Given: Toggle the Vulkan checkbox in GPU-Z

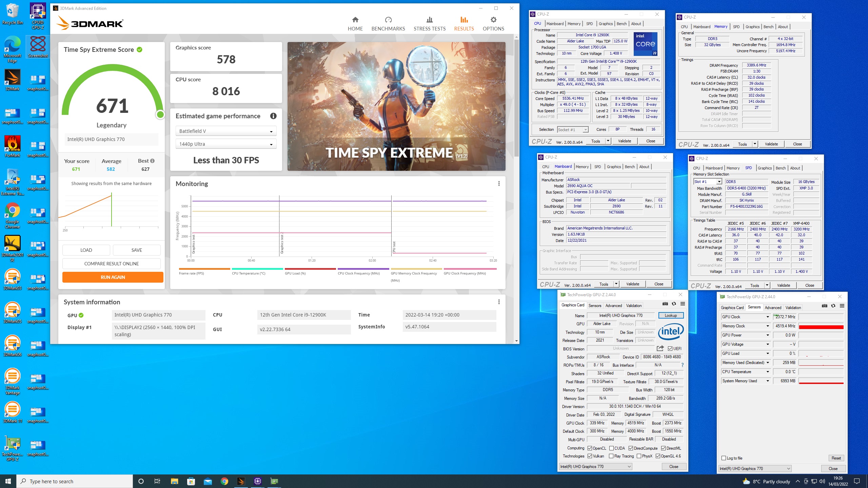Looking at the screenshot, I should click(590, 456).
